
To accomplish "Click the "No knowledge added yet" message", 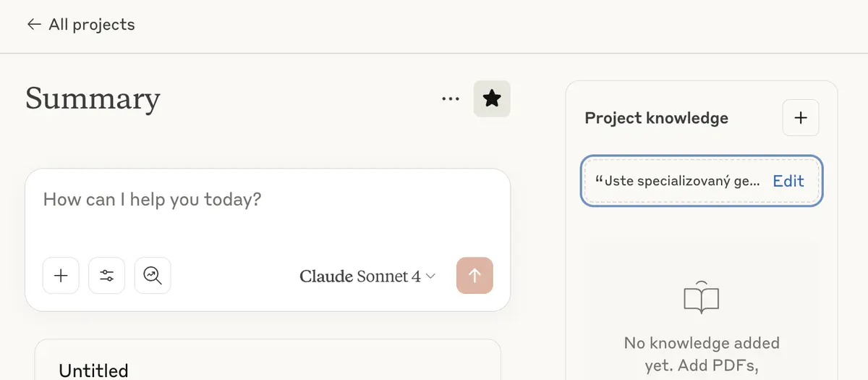I will 702,354.
